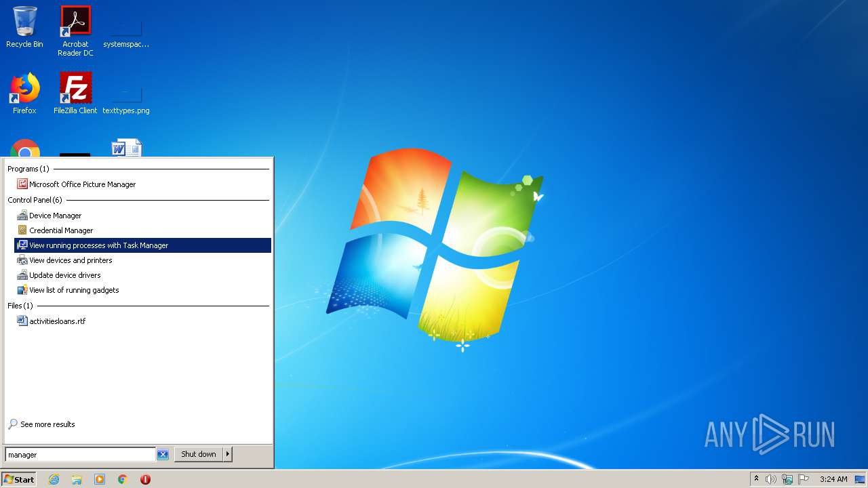The width and height of the screenshot is (868, 488).
Task: Click Microsoft Office Picture Manager icon
Action: tap(22, 184)
